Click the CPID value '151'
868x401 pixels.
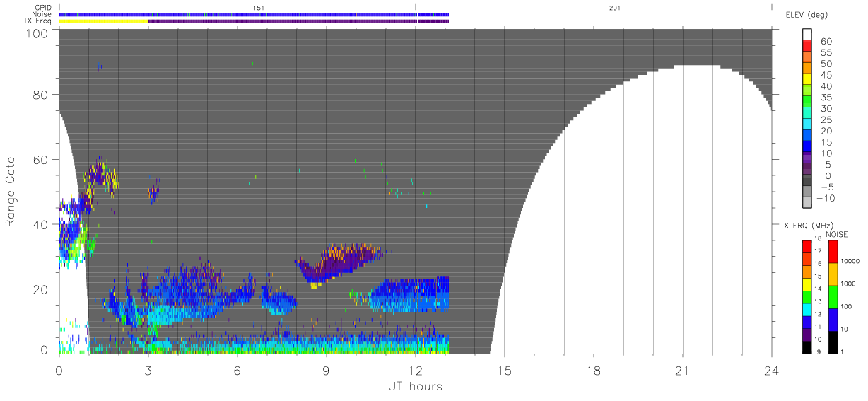click(x=259, y=7)
